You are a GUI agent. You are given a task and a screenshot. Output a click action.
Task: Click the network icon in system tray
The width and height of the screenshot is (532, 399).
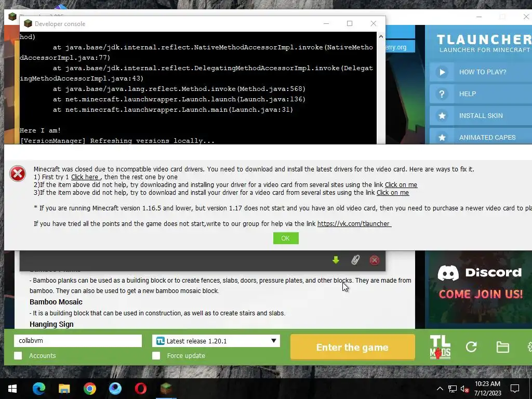[453, 389]
